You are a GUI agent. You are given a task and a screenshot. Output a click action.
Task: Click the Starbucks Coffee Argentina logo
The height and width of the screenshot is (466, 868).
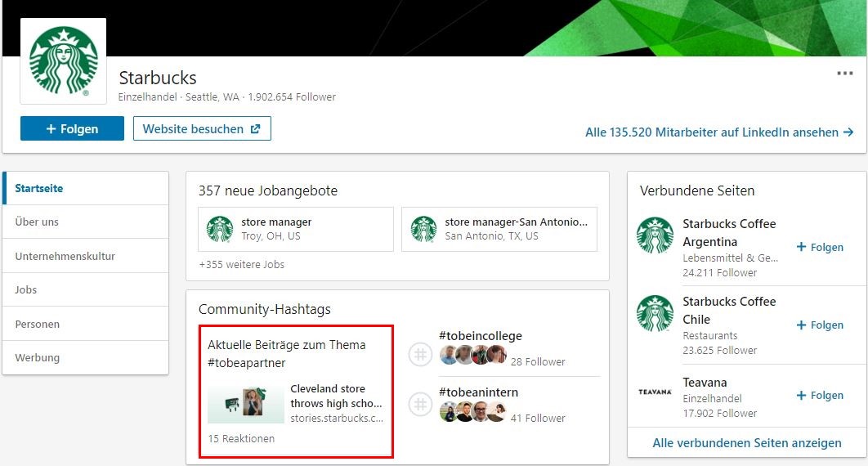coord(655,235)
